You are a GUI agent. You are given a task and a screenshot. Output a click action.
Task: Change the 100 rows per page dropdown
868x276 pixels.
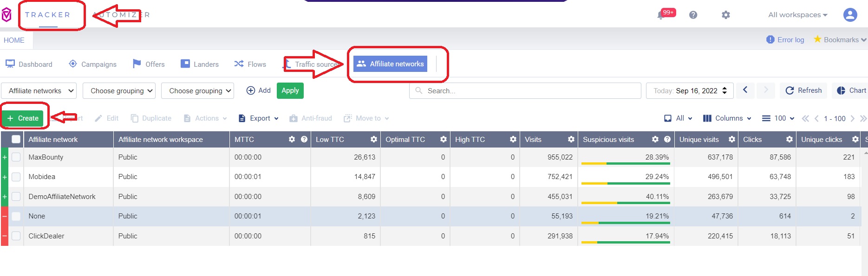click(778, 118)
